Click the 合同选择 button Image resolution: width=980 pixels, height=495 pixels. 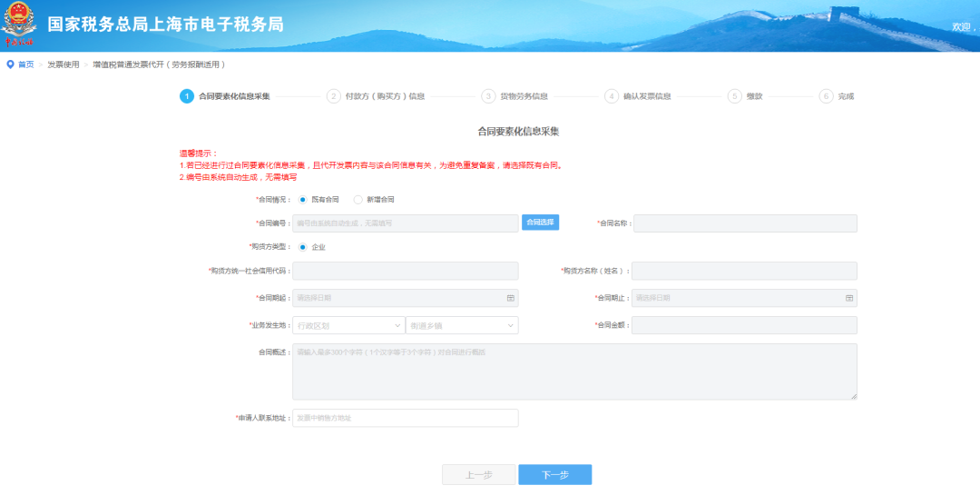pyautogui.click(x=540, y=223)
